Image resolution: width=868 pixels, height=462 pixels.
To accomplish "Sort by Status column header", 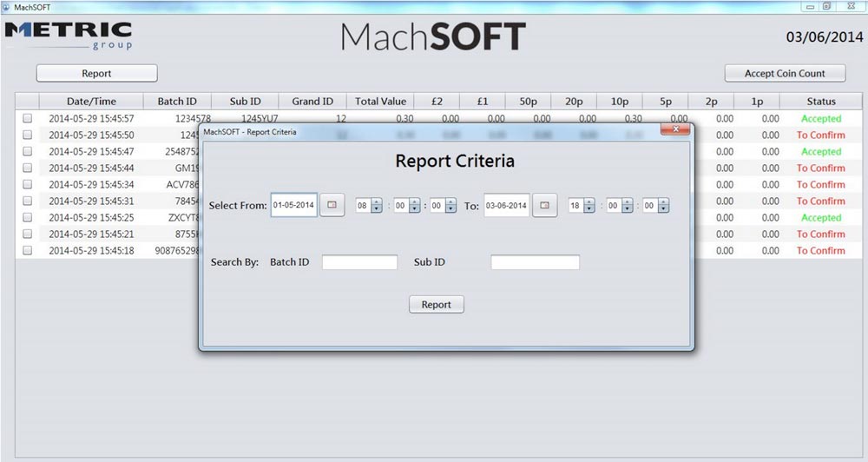I will coord(821,102).
